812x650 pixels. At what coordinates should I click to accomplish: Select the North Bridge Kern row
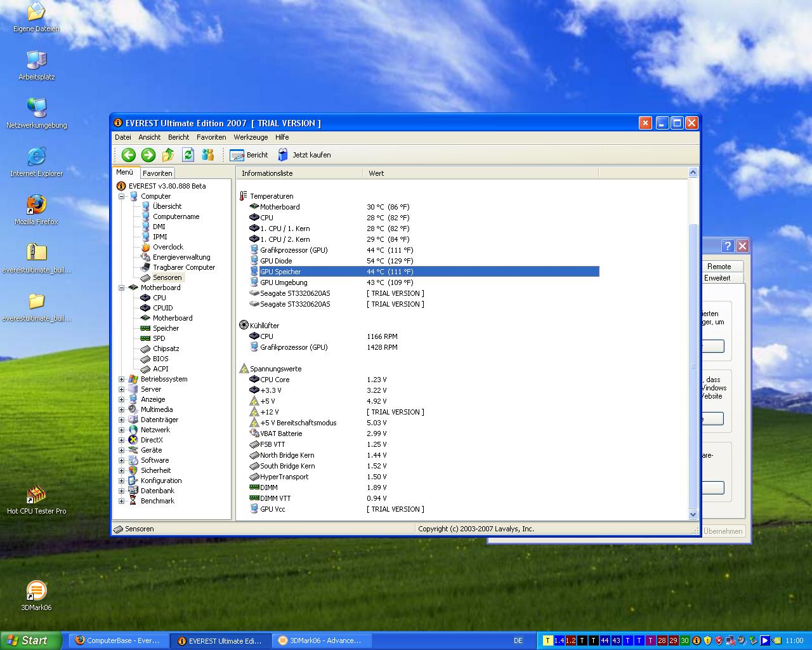pyautogui.click(x=419, y=455)
